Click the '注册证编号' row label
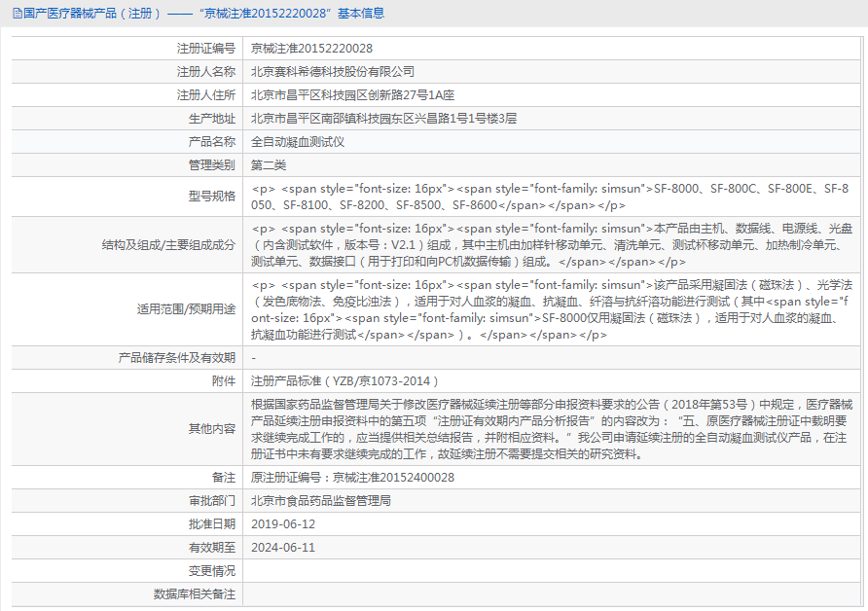 point(206,49)
